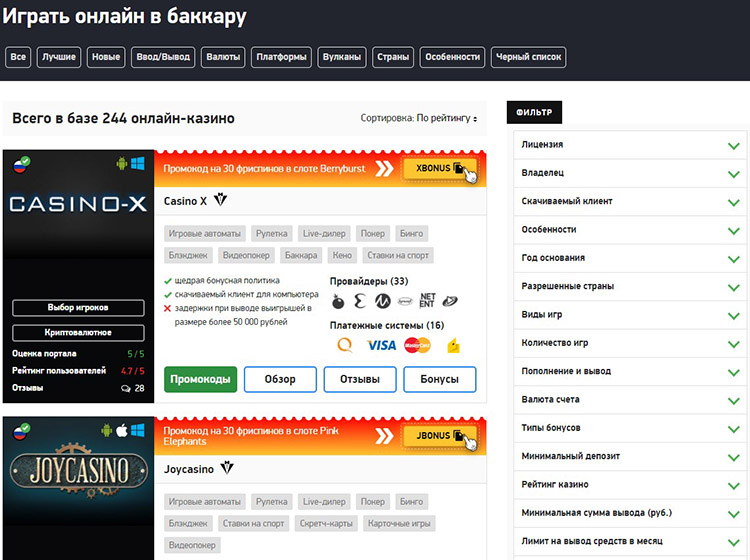
Task: Expand the Виды игр filter
Action: [630, 315]
